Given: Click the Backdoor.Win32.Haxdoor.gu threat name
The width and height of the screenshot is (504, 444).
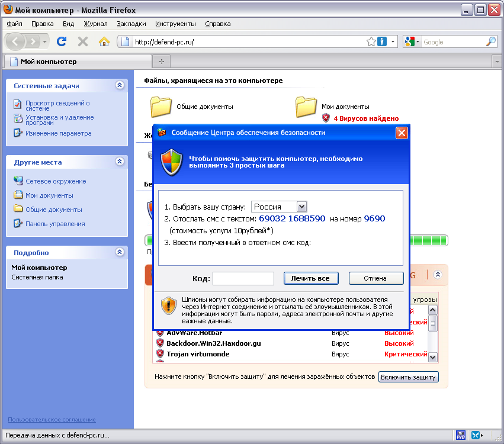Looking at the screenshot, I should click(x=214, y=343).
